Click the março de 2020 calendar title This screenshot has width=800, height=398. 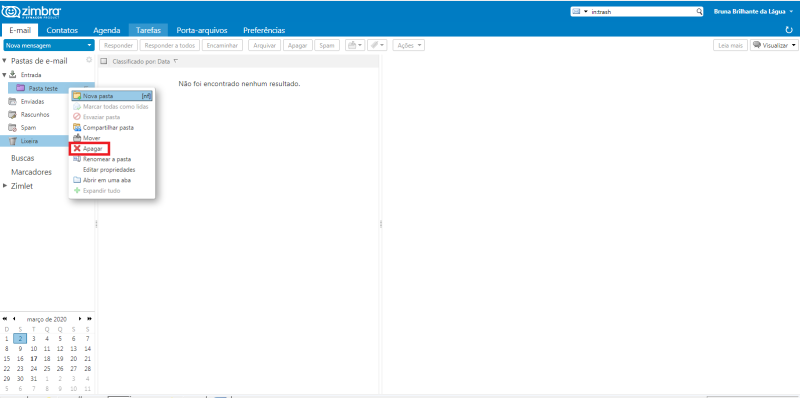[46, 319]
